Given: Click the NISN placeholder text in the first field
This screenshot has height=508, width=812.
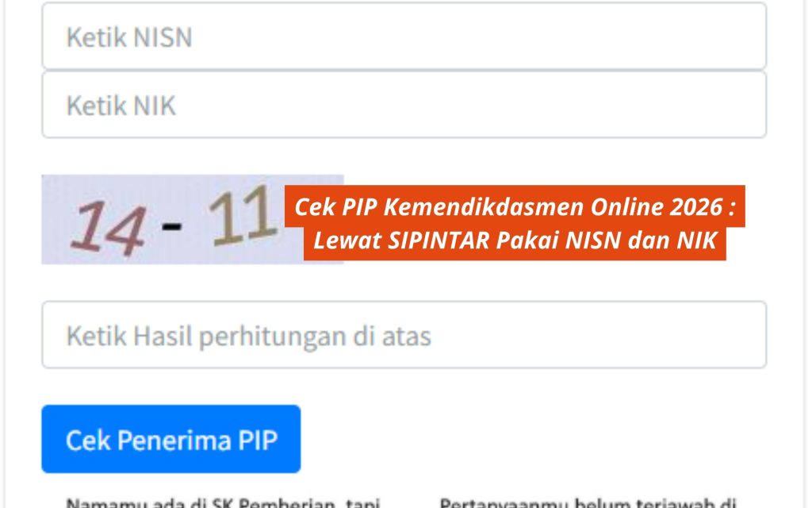Looking at the screenshot, I should point(163,37).
